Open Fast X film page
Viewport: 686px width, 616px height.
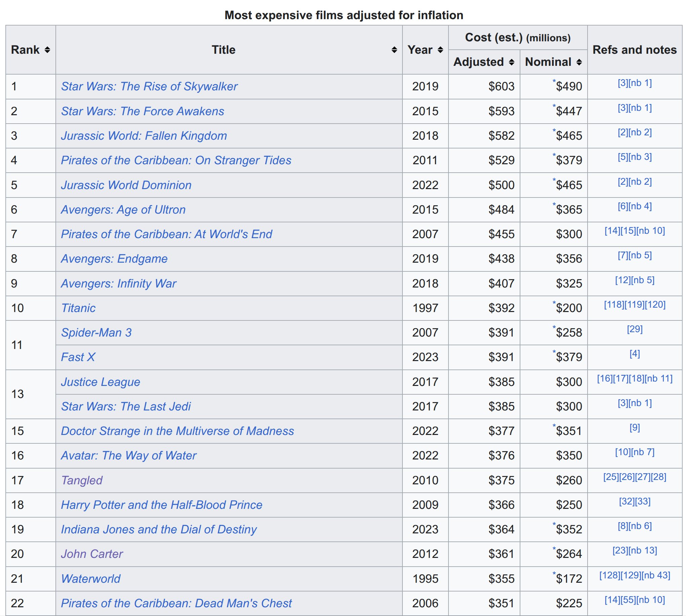tap(78, 357)
